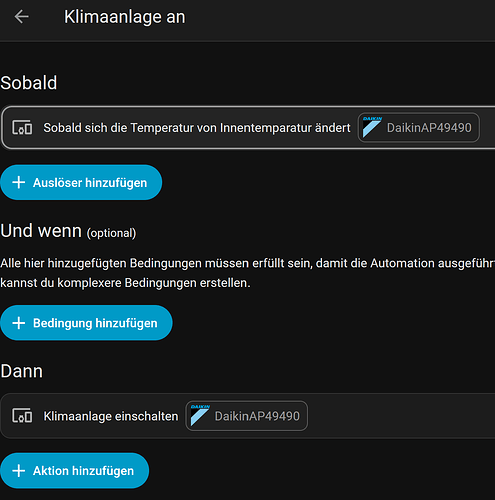
Task: Click the plus icon on Aktion hinzufügen
Action: pyautogui.click(x=19, y=471)
